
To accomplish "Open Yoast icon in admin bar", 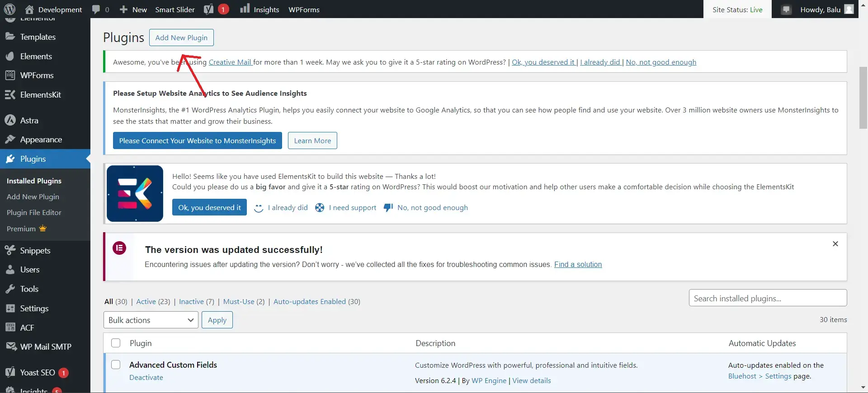I will pyautogui.click(x=208, y=9).
